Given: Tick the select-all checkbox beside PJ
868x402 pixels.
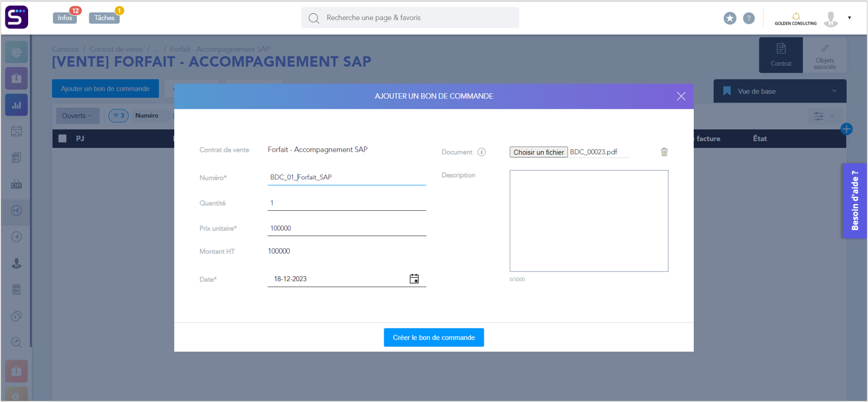Looking at the screenshot, I should 63,139.
